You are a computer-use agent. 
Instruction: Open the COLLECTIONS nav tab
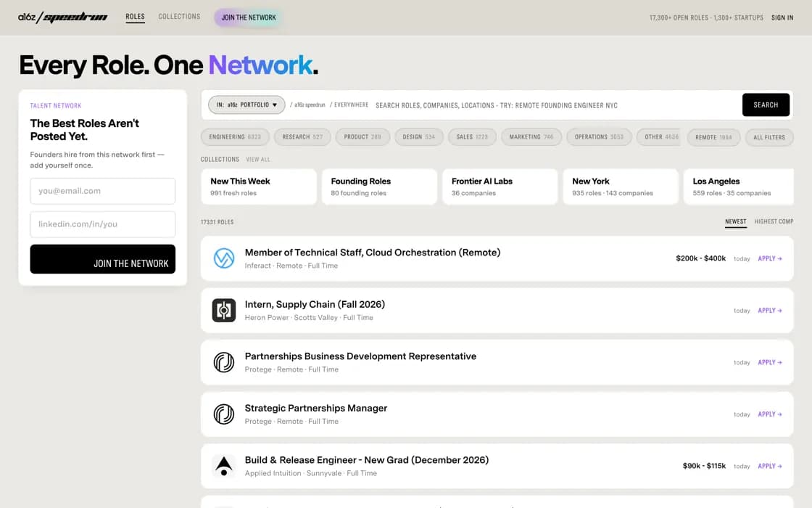click(x=179, y=17)
